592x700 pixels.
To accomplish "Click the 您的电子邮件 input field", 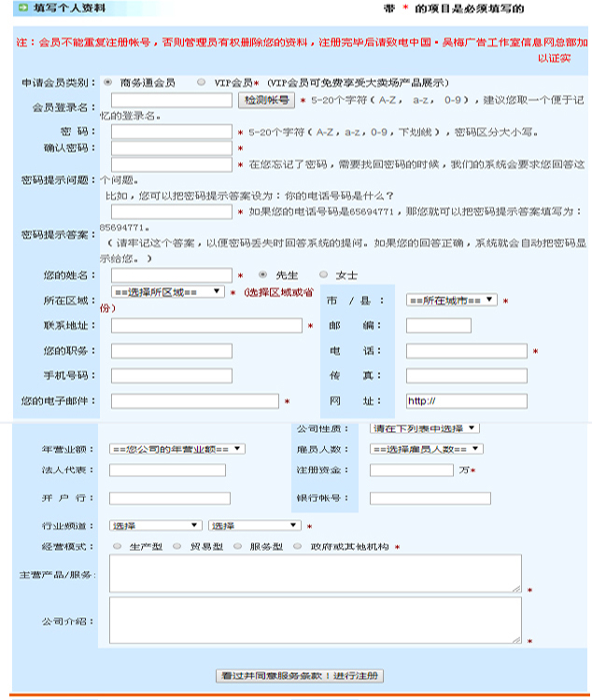I will point(195,401).
